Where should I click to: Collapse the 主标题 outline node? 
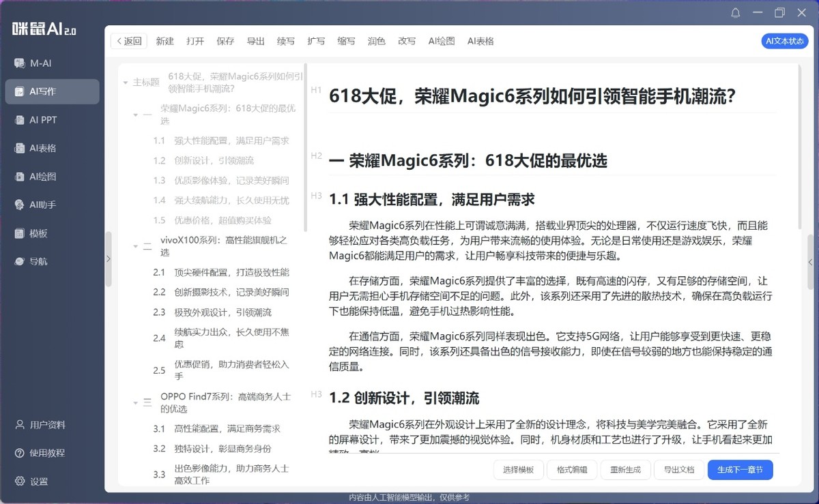(x=126, y=83)
